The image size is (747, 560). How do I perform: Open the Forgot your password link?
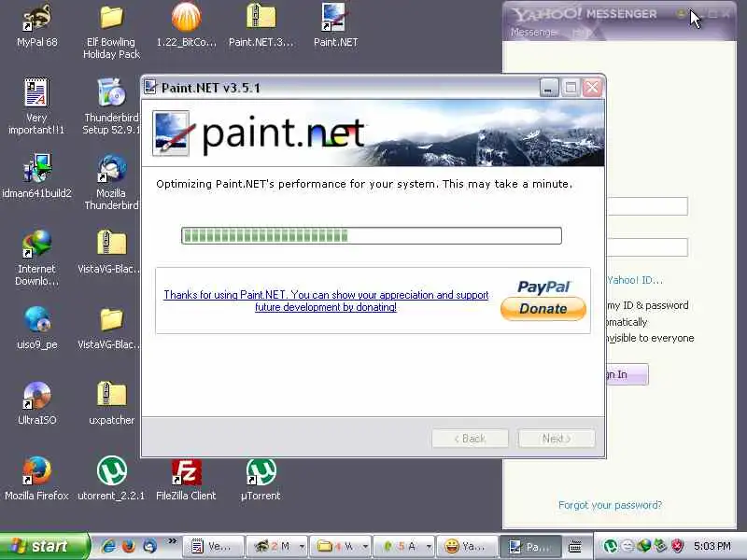point(611,505)
